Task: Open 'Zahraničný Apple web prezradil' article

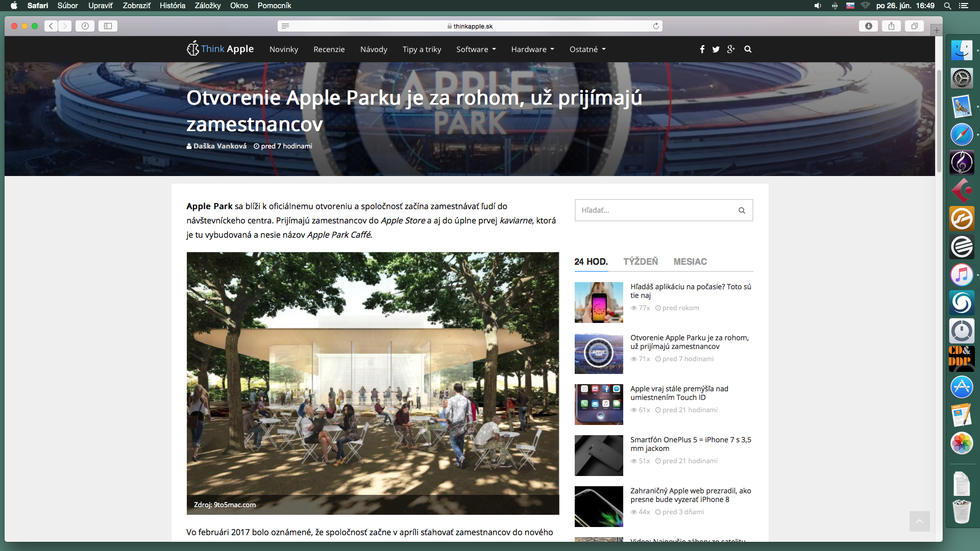Action: click(x=691, y=495)
